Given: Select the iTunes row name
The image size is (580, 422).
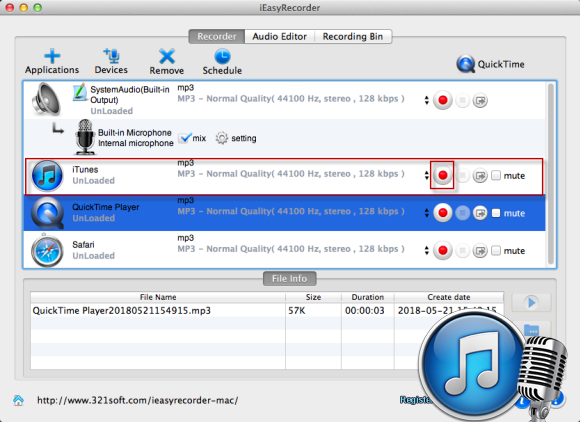Looking at the screenshot, I should 85,170.
